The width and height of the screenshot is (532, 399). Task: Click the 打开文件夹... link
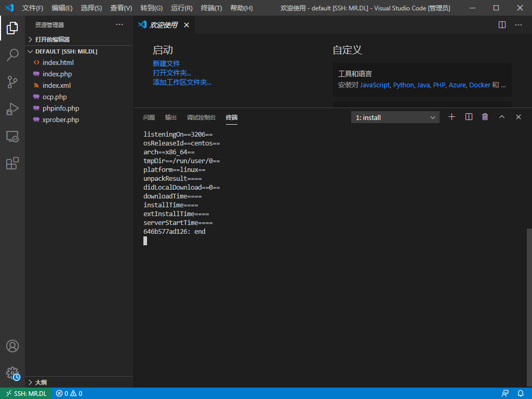point(171,73)
